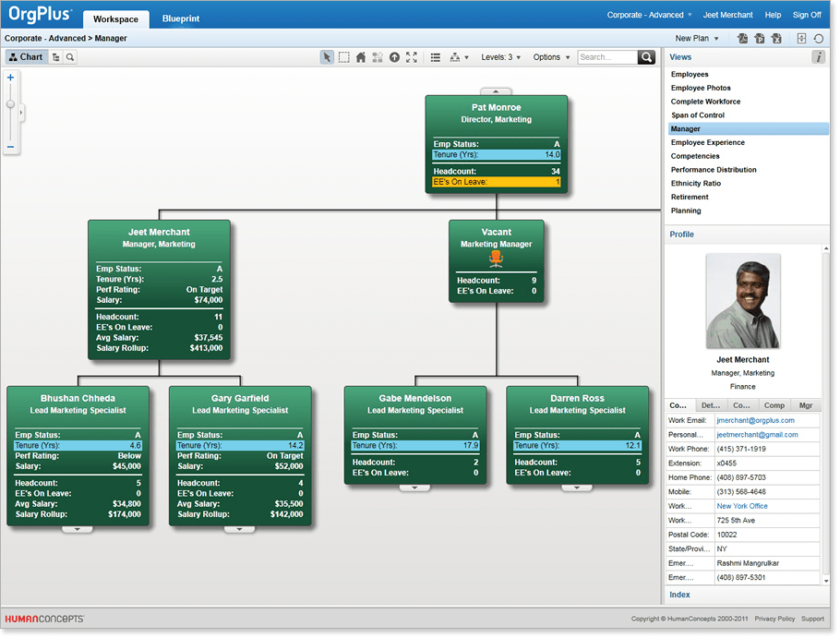
Task: Select the pointer arrow tool
Action: point(326,57)
